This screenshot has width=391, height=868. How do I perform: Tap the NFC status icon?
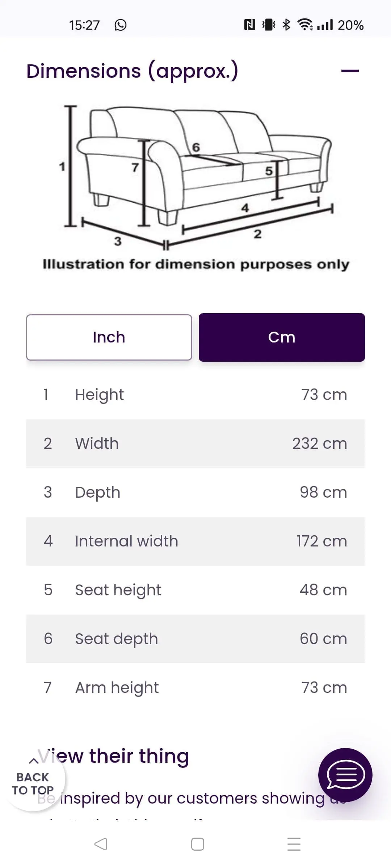tap(250, 25)
